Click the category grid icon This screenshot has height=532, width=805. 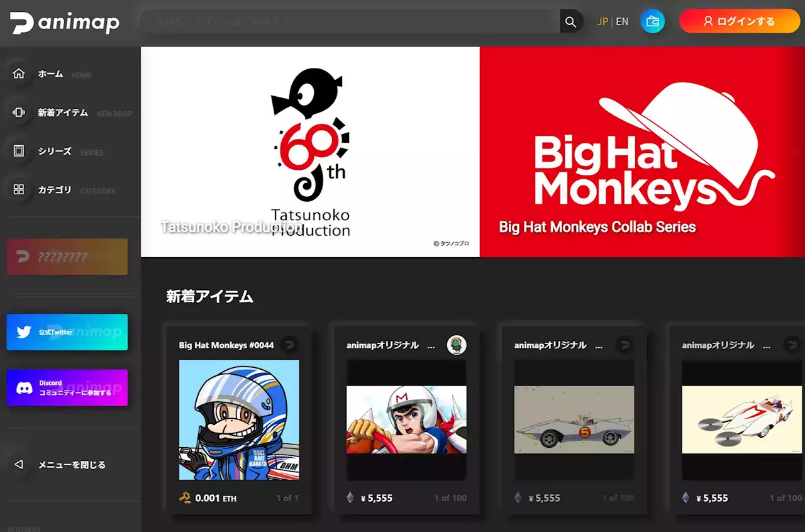pyautogui.click(x=19, y=189)
